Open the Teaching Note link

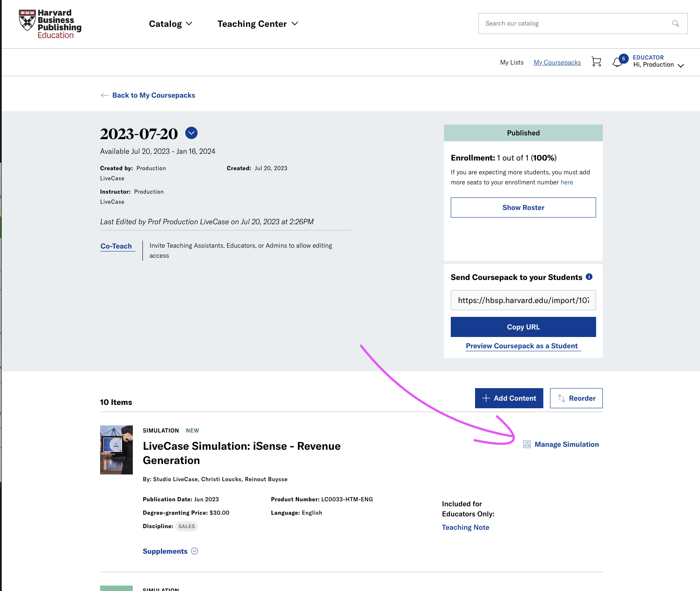coord(465,527)
